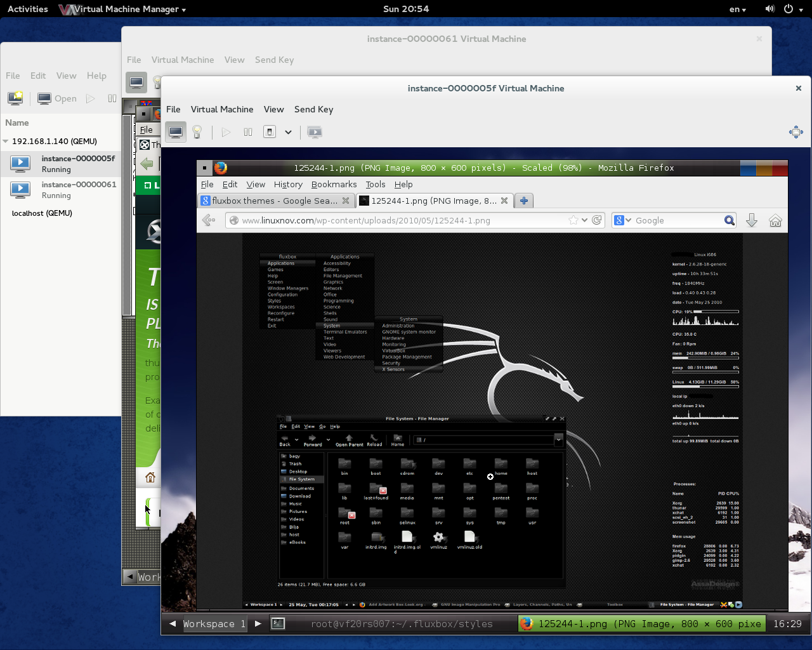Open Virtual Machine menu of instance-00000061 window
The width and height of the screenshot is (812, 650).
183,60
